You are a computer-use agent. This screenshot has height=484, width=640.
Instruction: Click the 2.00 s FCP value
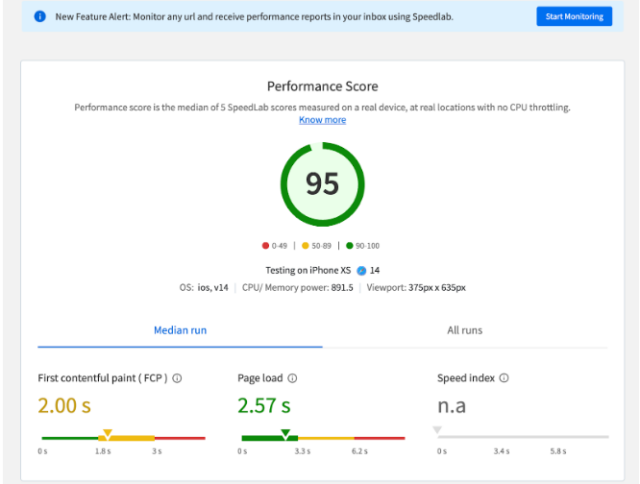click(x=65, y=406)
